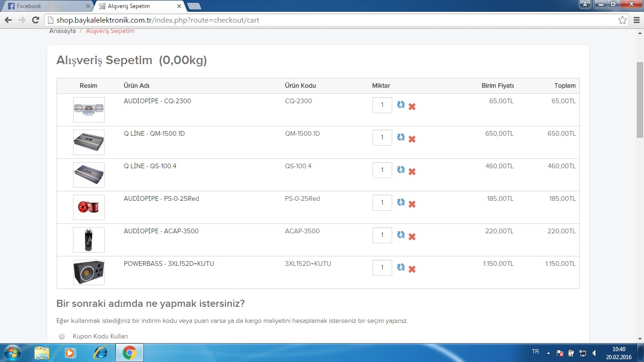Image resolution: width=644 pixels, height=362 pixels.
Task: Refresh quantity for AUDİOPİPE PS-0-25Red
Action: click(401, 202)
